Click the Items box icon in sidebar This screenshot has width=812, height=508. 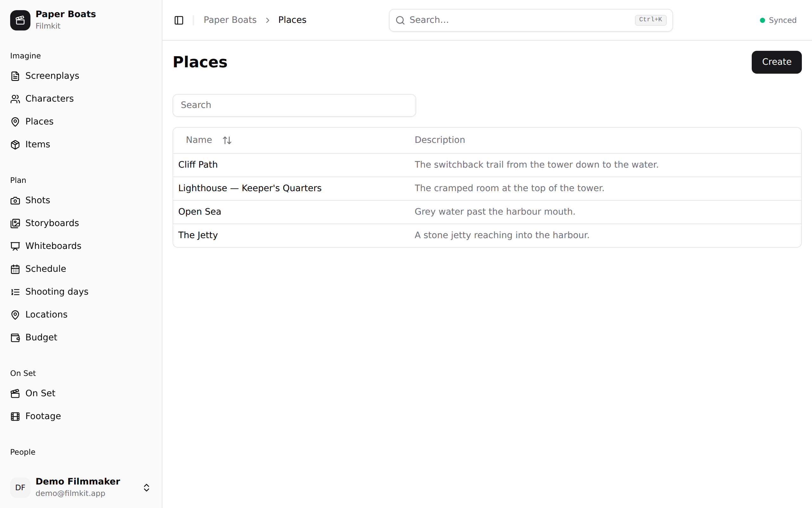[x=15, y=144]
